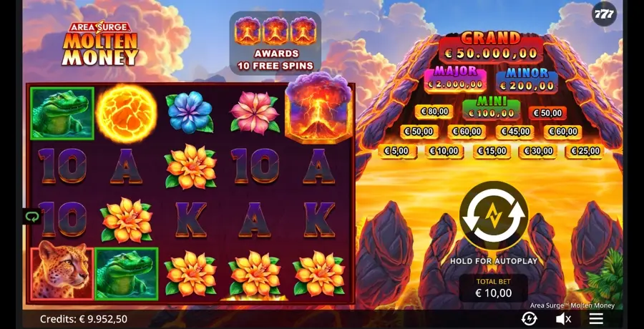Click the Area Surge Molten Money logo
The width and height of the screenshot is (644, 329).
[x=100, y=44]
